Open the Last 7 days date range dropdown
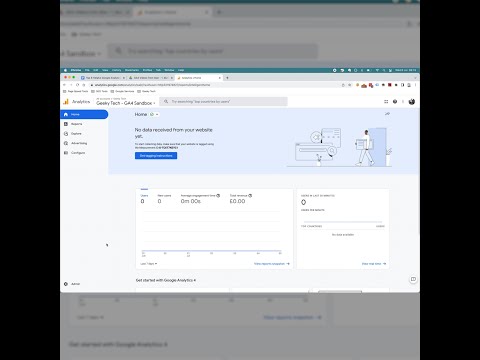The image size is (480, 360). [x=148, y=264]
